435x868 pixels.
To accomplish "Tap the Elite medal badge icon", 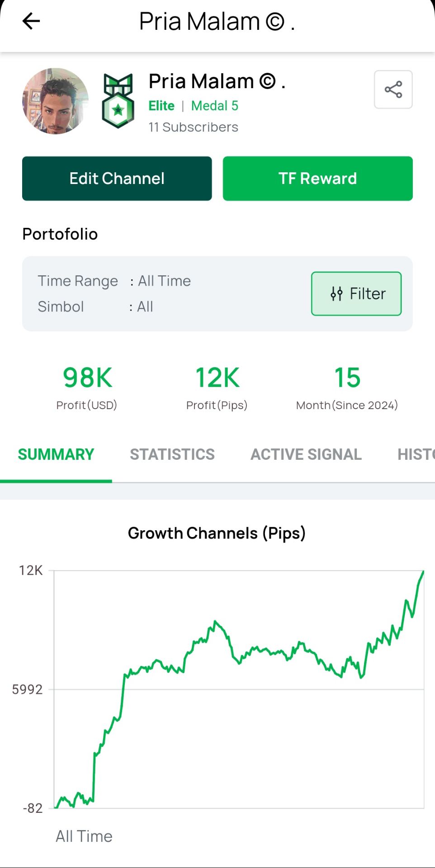I will click(x=118, y=101).
